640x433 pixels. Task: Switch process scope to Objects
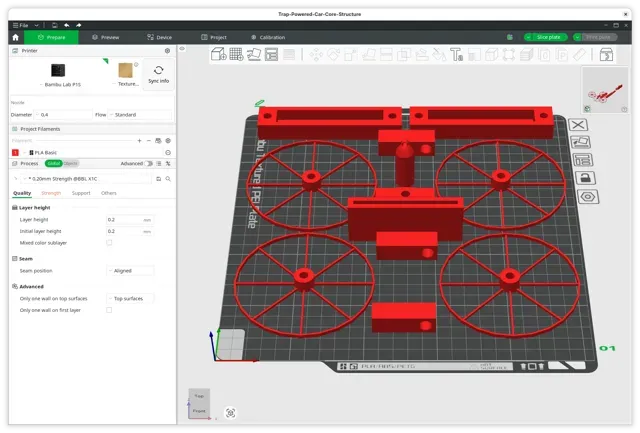[71, 163]
